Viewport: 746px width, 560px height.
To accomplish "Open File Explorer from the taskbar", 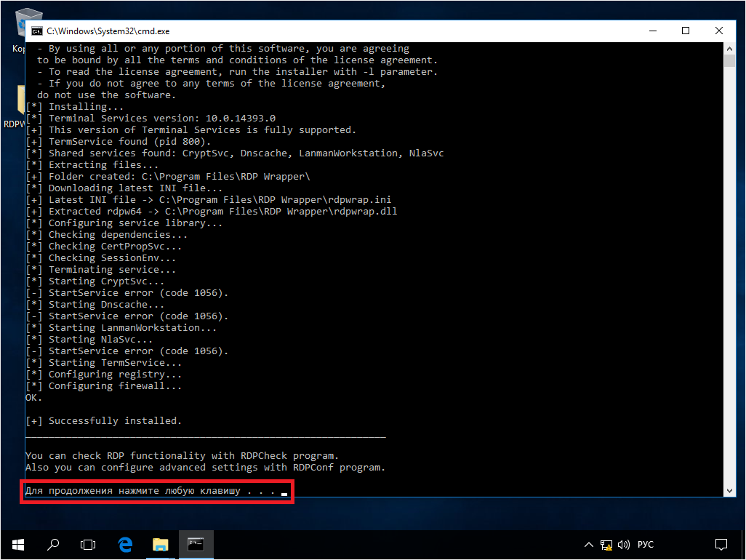I will (x=160, y=544).
